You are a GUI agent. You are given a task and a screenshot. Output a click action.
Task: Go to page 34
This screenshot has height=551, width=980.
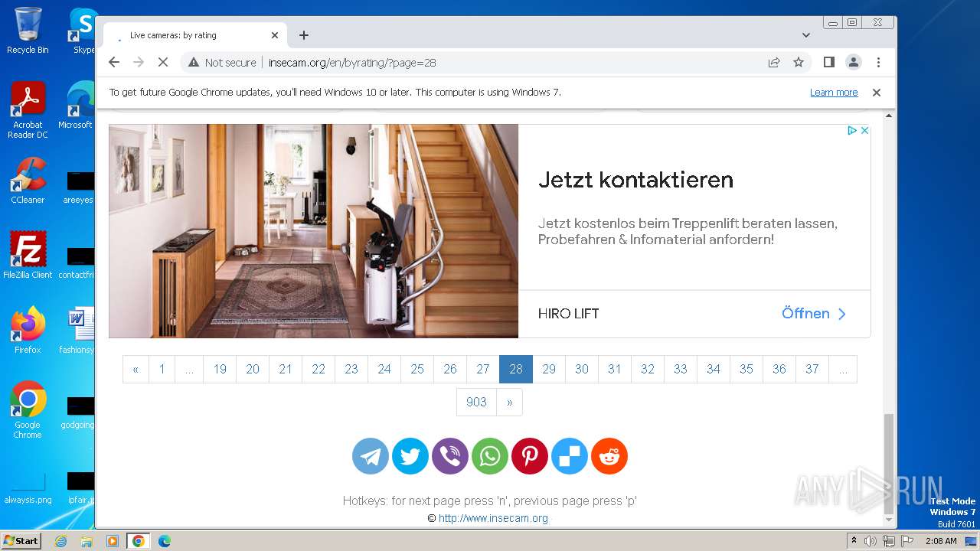(x=714, y=369)
